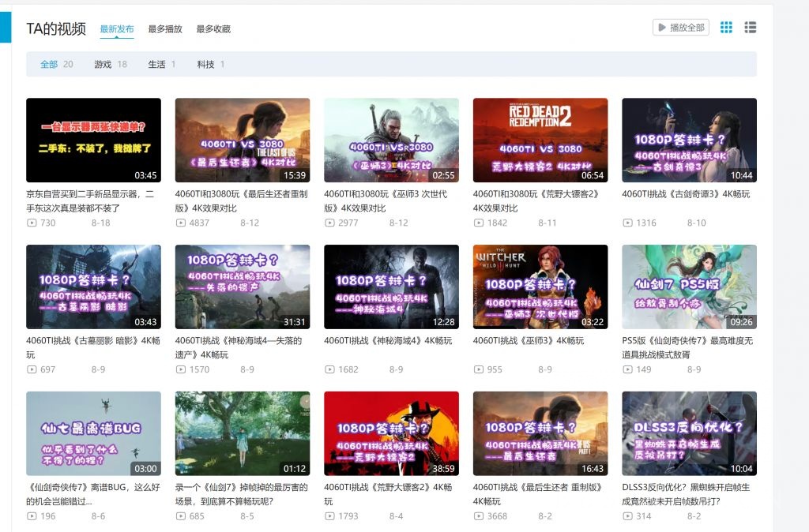The height and width of the screenshot is (532, 809).
Task: Click the play triangle inside 播放全部
Action: click(660, 26)
